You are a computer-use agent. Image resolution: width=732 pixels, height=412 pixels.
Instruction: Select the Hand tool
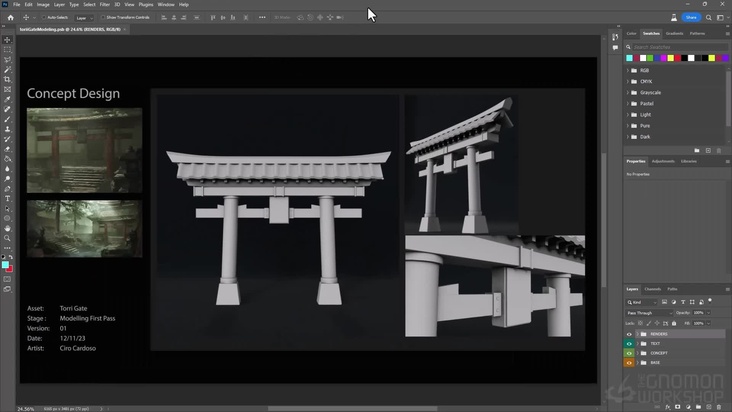(7, 228)
